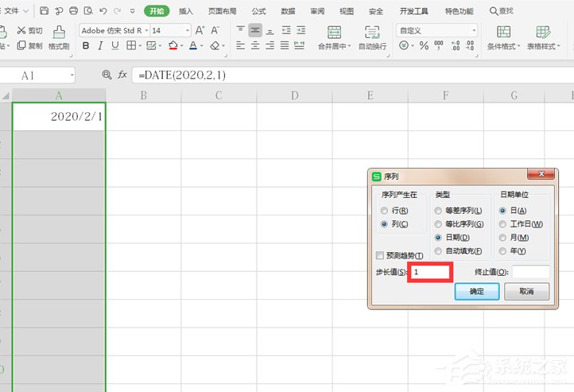This screenshot has height=392, width=574.
Task: Switch to the 插入 ribbon tab
Action: 186,11
